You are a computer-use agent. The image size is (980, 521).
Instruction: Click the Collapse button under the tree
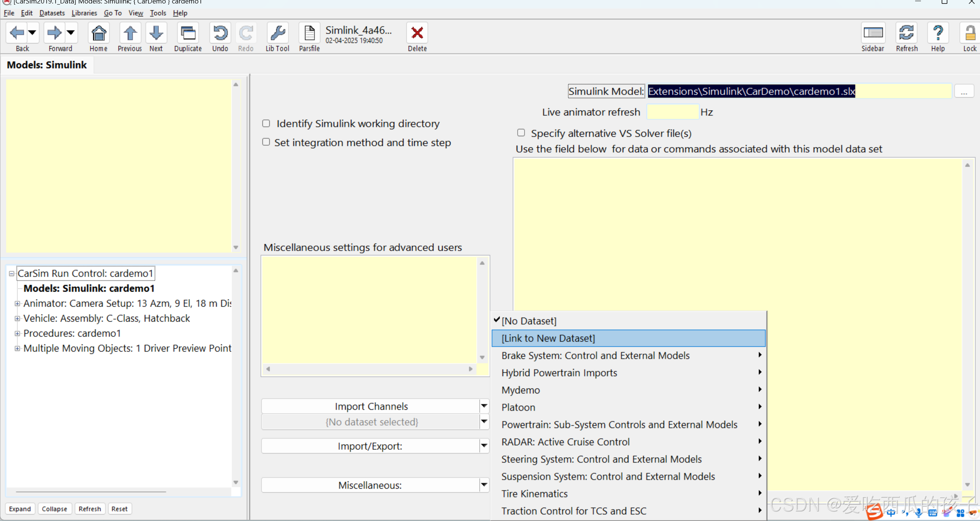pyautogui.click(x=54, y=509)
